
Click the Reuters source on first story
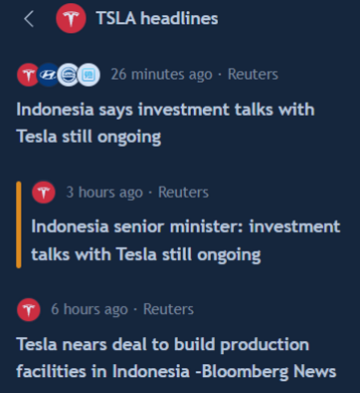tap(253, 74)
